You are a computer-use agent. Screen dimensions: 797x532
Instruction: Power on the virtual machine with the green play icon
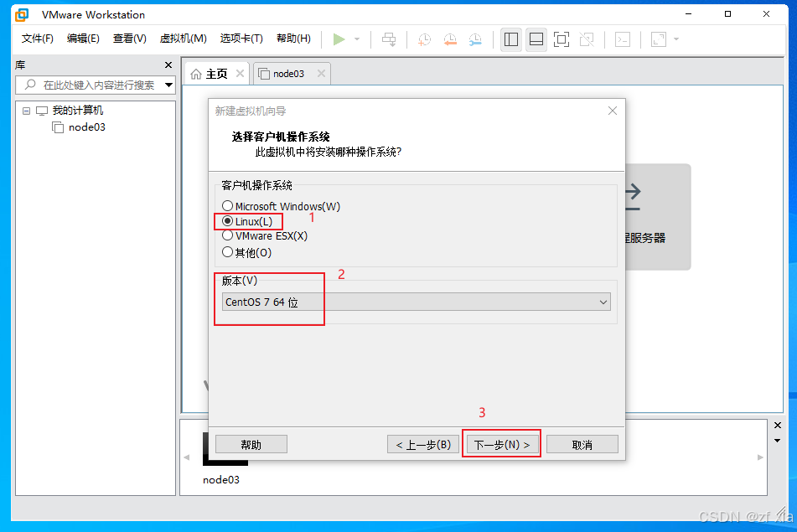click(x=339, y=39)
